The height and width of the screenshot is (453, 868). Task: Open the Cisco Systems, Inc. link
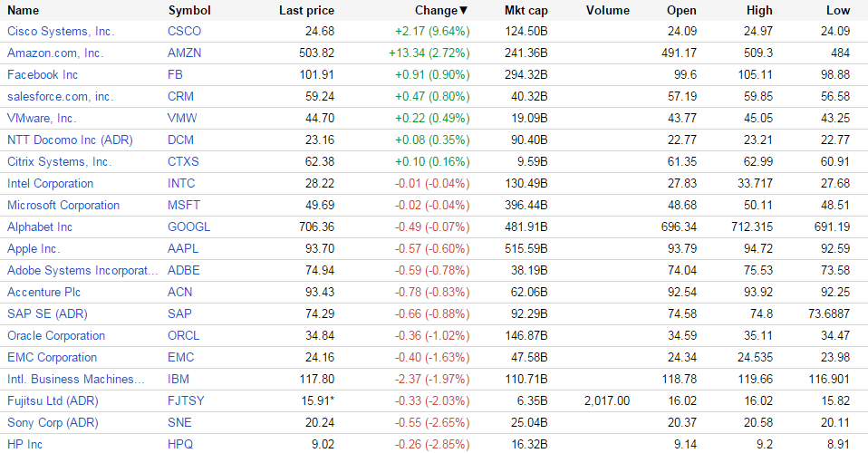[61, 32]
